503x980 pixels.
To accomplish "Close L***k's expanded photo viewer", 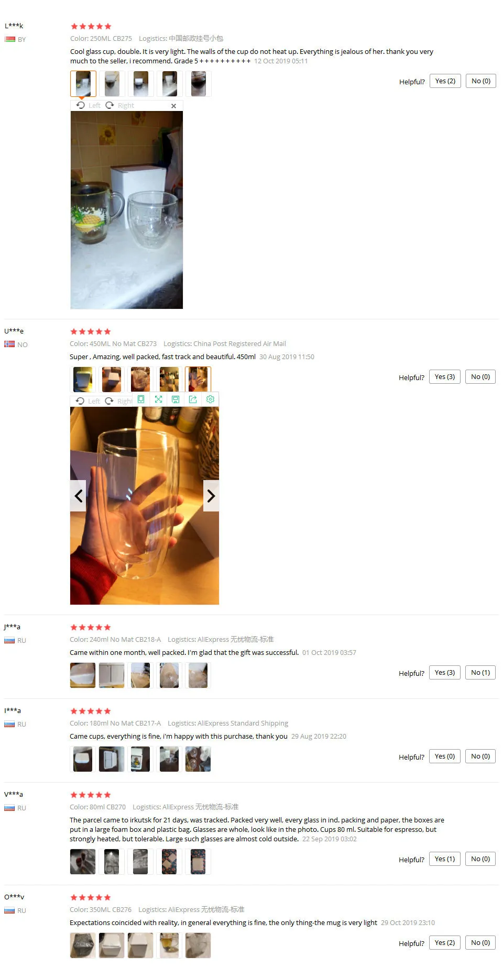I will coord(173,106).
